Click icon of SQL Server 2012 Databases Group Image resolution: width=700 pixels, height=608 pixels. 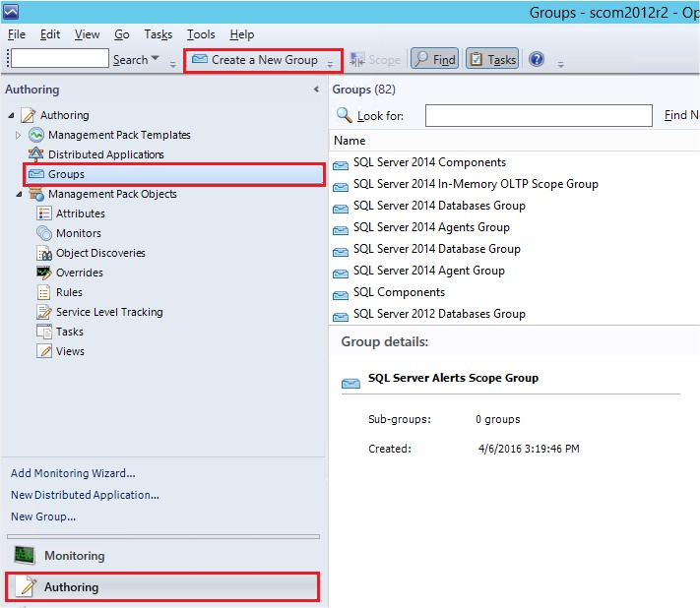(341, 317)
